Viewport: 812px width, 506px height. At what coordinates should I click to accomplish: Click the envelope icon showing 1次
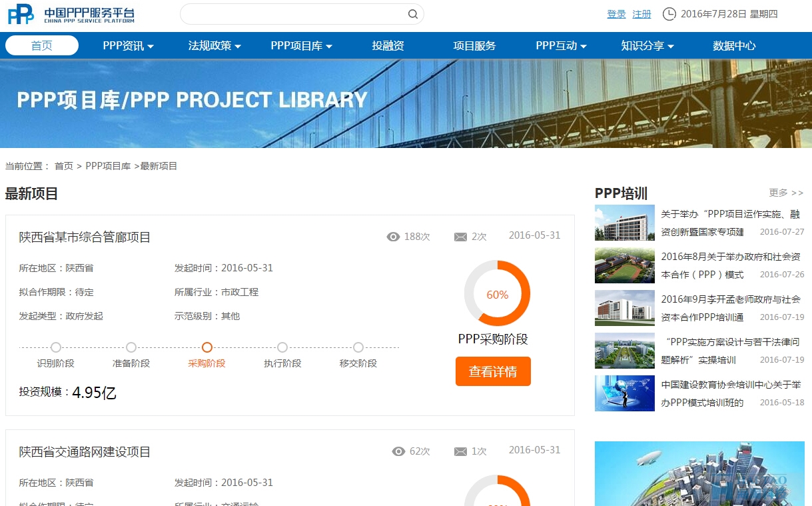pyautogui.click(x=460, y=451)
